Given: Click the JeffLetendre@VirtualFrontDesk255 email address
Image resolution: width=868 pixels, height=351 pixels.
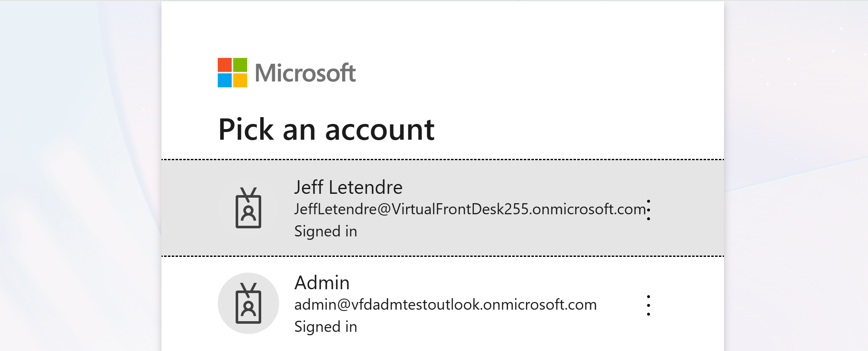Looking at the screenshot, I should coord(470,209).
